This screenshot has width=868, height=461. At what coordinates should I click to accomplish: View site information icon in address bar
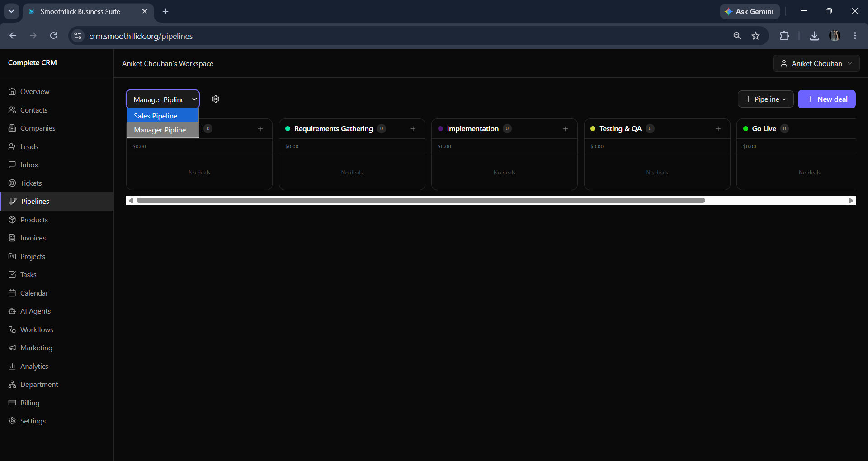pyautogui.click(x=78, y=36)
